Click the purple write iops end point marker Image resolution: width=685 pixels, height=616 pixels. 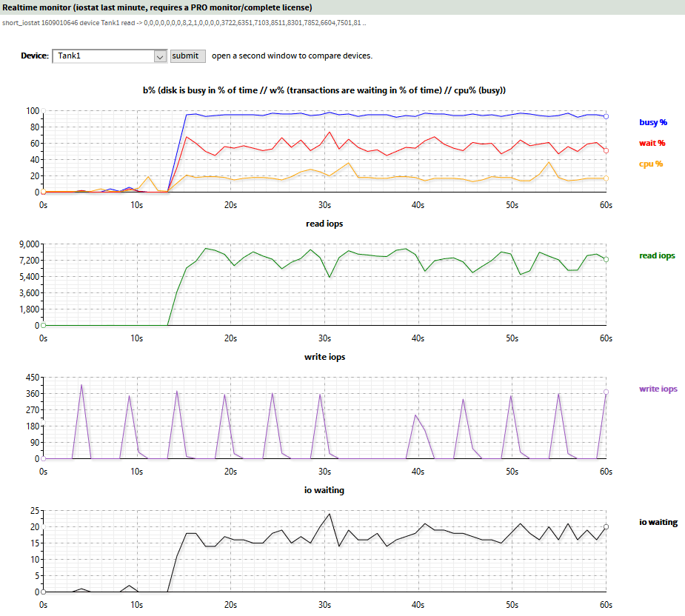[x=606, y=392]
